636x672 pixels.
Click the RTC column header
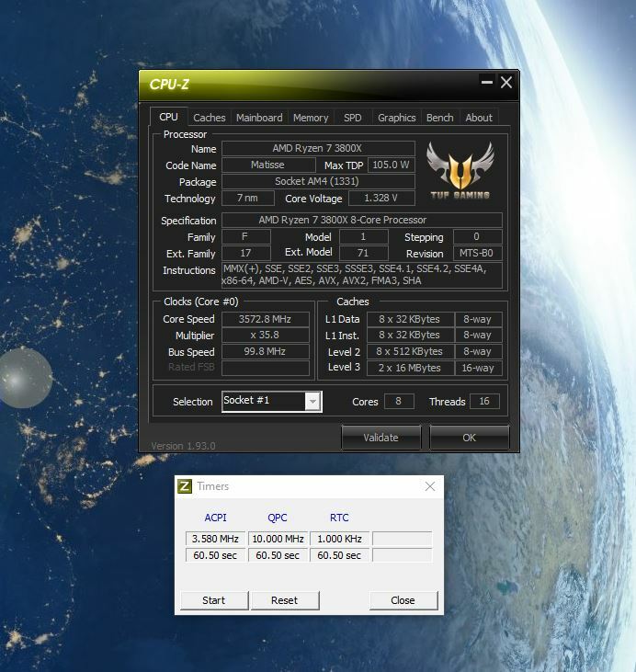[339, 518]
